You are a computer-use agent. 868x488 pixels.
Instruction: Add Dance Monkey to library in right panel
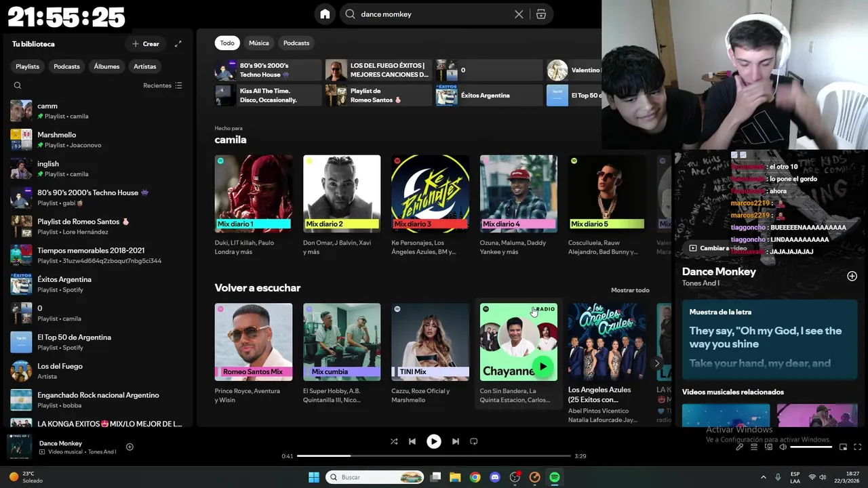tap(852, 276)
